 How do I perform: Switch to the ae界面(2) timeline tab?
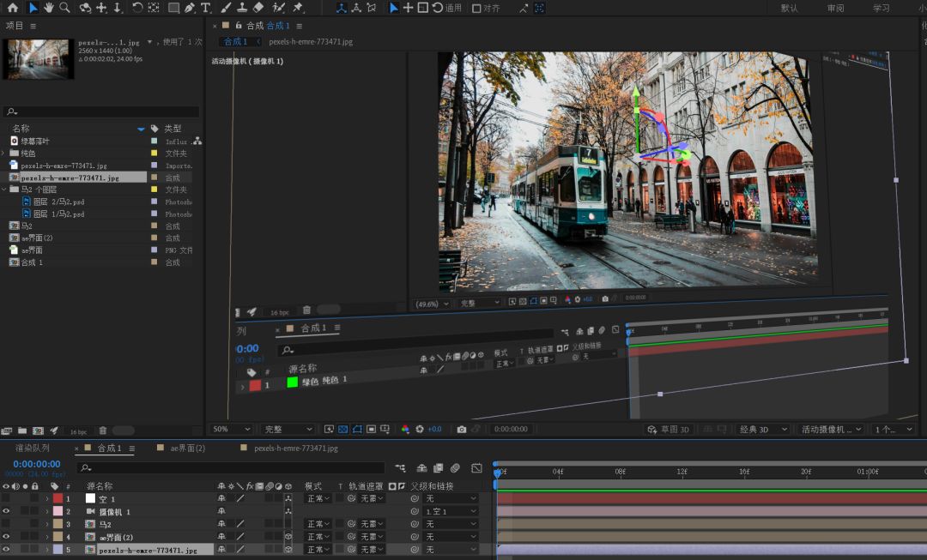pyautogui.click(x=187, y=448)
